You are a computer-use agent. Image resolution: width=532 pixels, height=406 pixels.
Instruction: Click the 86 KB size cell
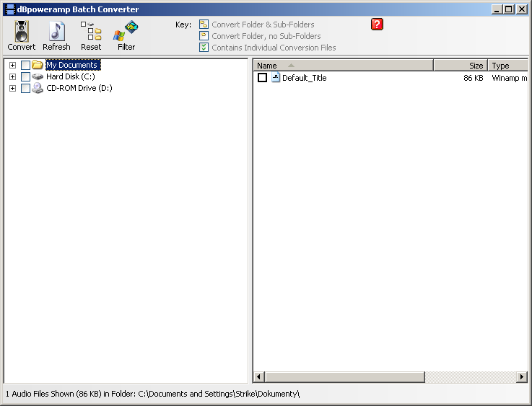click(x=474, y=78)
